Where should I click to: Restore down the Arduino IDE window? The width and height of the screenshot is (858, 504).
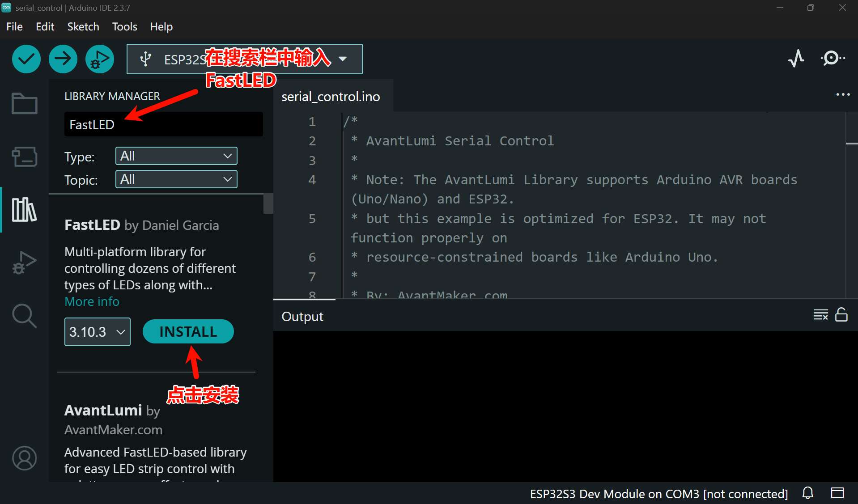(811, 8)
